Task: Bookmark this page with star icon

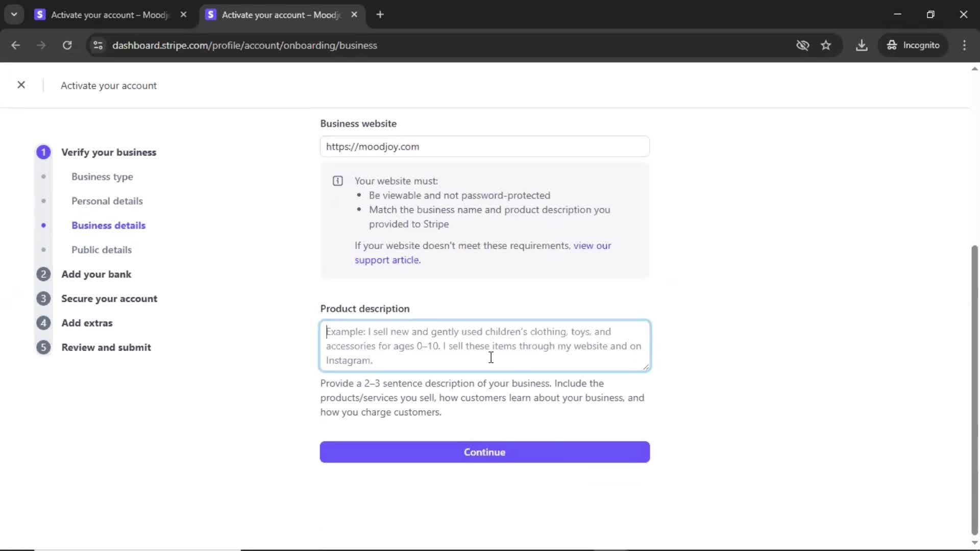Action: point(826,45)
